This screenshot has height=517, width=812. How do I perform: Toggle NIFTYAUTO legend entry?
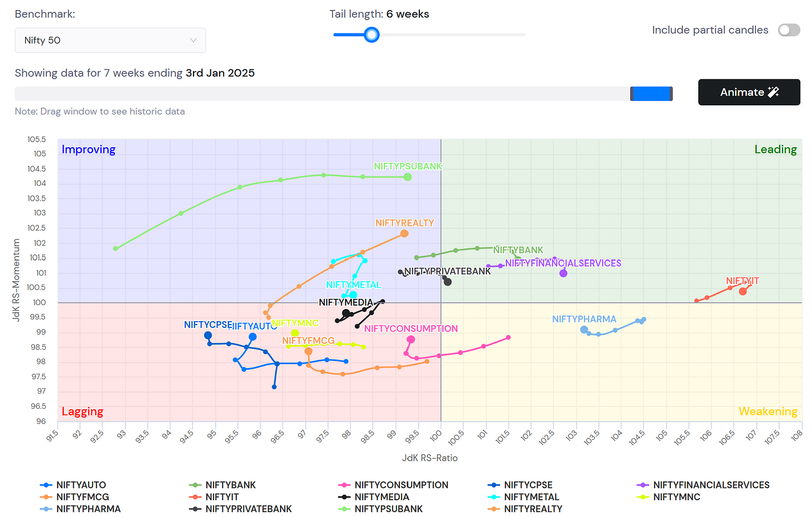[73, 485]
